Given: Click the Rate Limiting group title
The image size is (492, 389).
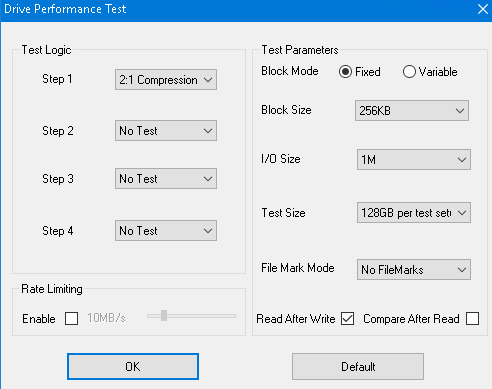Looking at the screenshot, I should pos(52,289).
